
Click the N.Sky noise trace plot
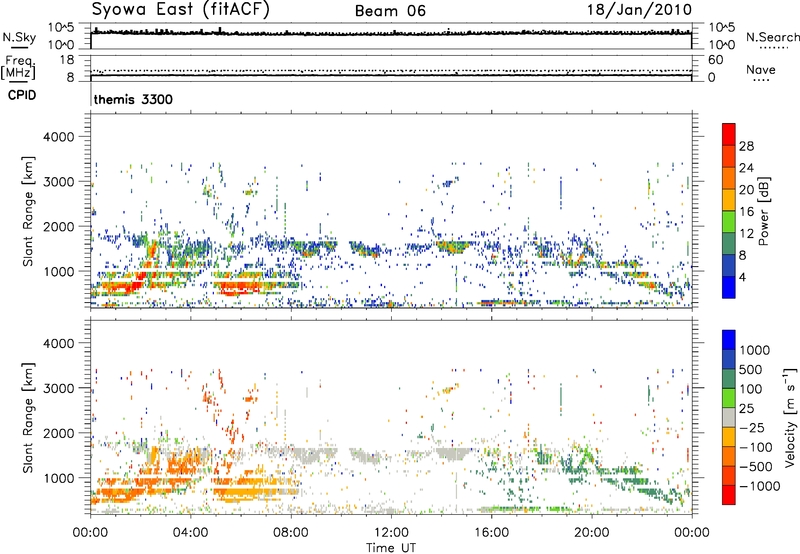(391, 36)
